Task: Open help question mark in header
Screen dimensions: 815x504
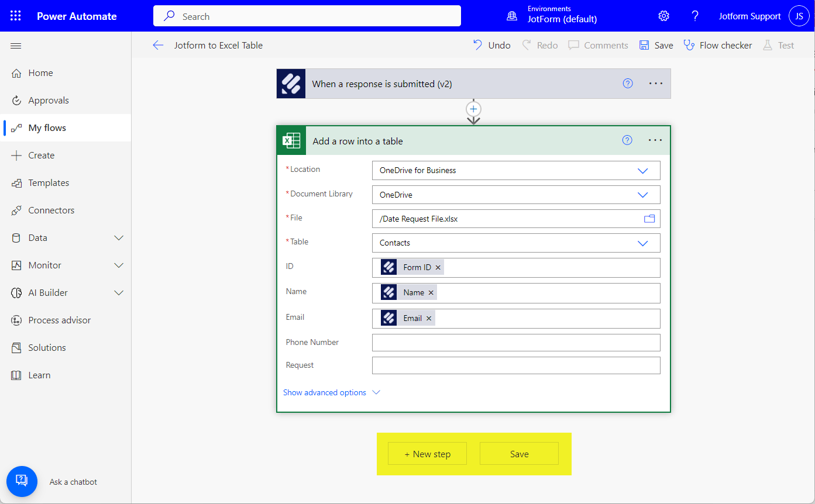Action: pyautogui.click(x=695, y=16)
